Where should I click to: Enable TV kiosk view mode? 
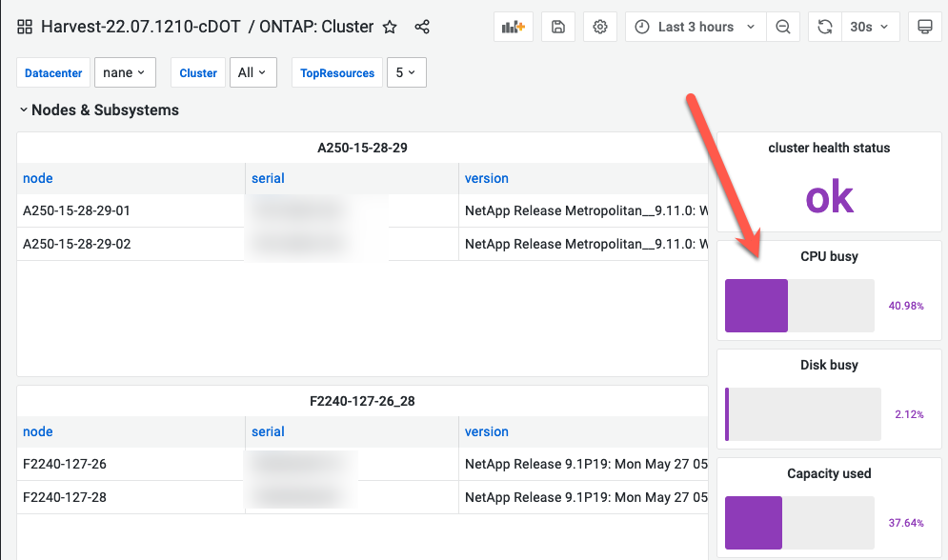point(924,27)
